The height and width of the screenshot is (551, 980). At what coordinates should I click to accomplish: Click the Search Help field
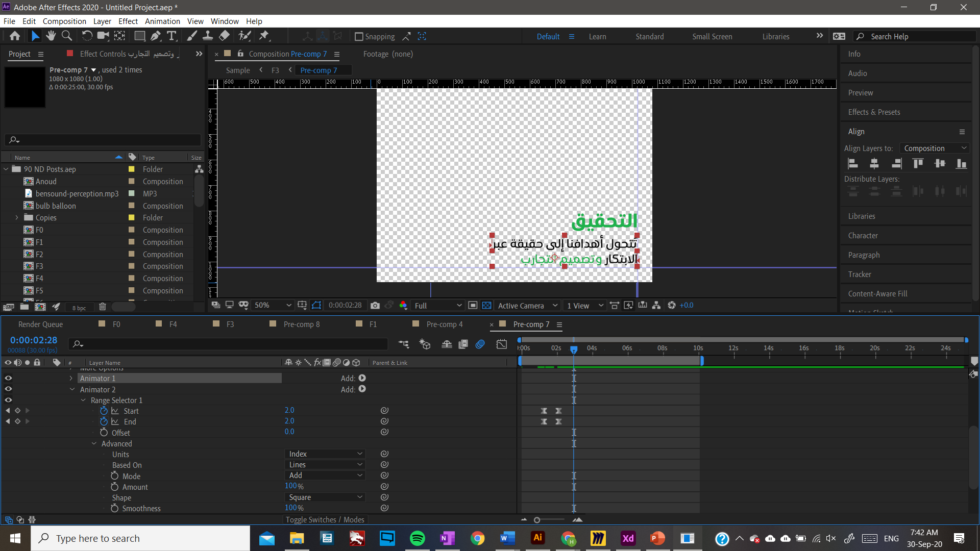(914, 37)
